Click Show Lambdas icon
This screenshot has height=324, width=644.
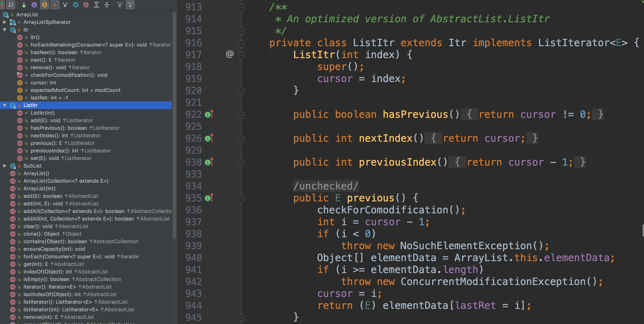pos(86,5)
